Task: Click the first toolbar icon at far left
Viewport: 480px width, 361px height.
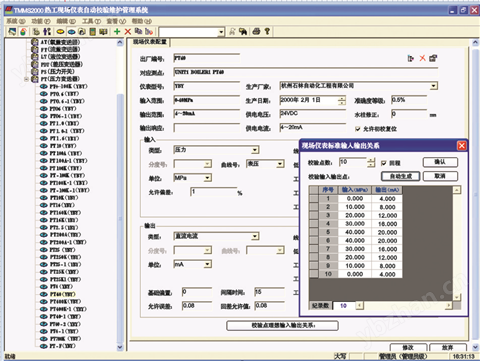Action: coord(12,32)
